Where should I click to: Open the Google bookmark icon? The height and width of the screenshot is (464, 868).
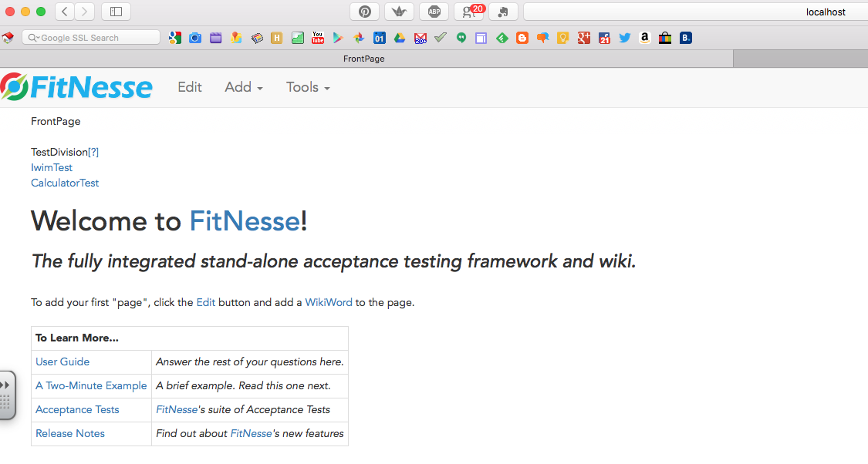175,38
